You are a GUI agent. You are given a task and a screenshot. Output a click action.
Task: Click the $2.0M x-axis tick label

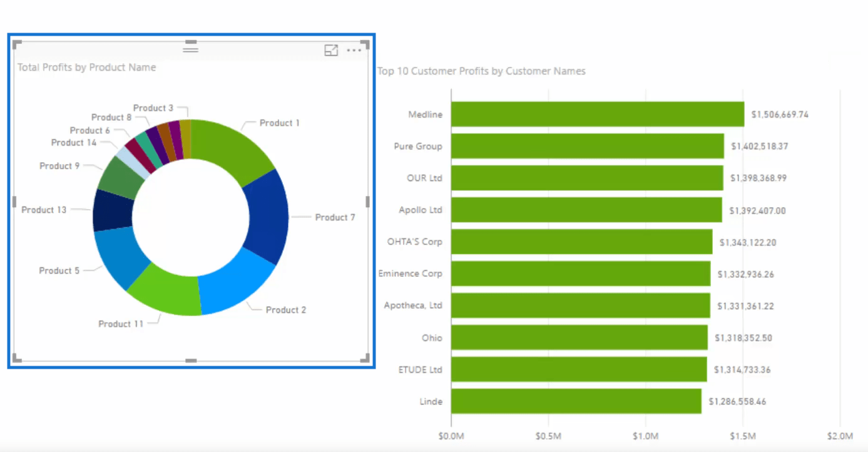(x=840, y=436)
